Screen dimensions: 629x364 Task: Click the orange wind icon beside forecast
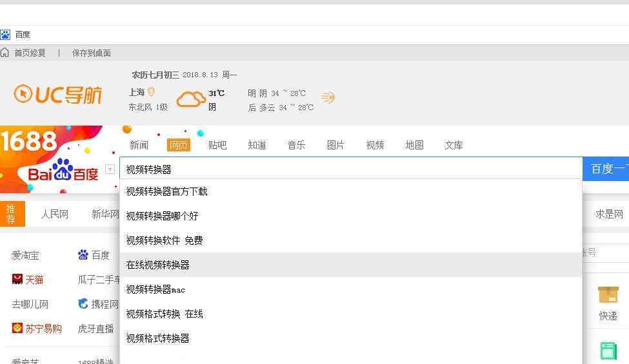point(328,97)
